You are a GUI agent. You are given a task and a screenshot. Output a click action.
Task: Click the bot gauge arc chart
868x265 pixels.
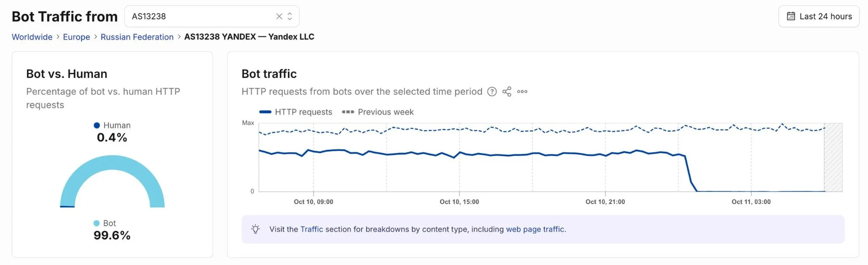[x=112, y=181]
